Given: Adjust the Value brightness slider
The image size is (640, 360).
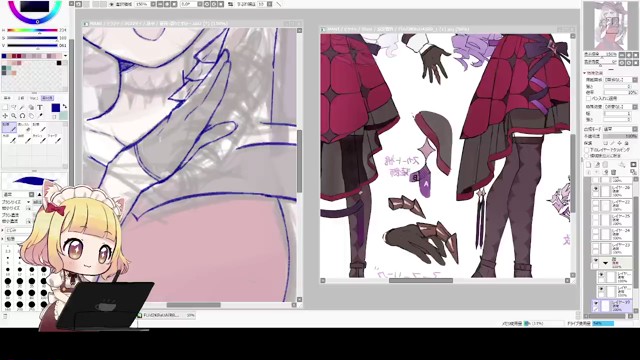Looking at the screenshot, I should tap(32, 45).
